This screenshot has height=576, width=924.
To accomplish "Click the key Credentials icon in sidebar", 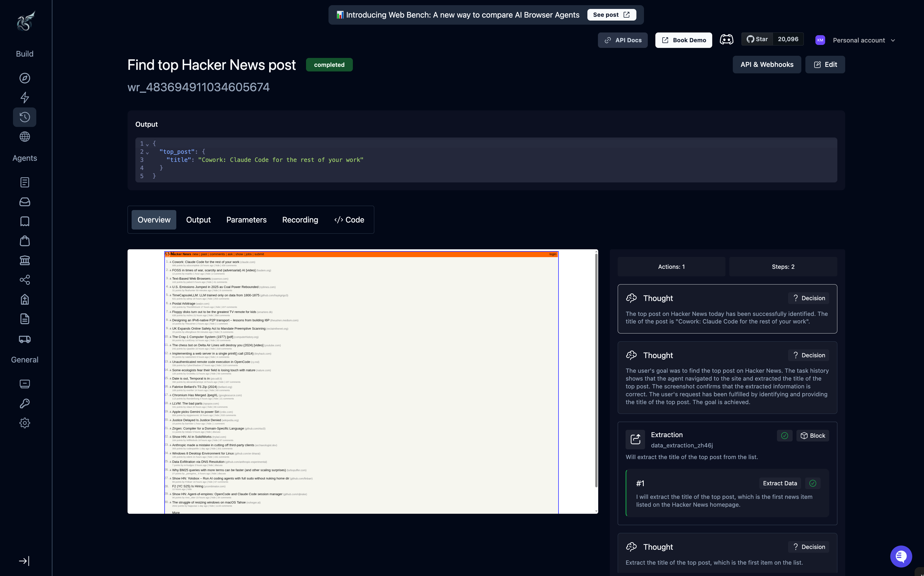I will coord(25,403).
